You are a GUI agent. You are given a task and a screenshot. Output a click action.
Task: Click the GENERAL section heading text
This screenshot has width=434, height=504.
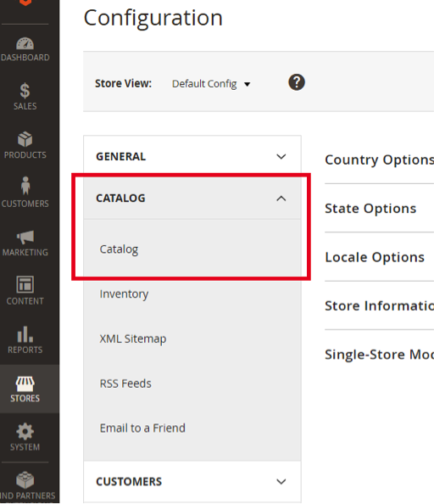point(120,156)
